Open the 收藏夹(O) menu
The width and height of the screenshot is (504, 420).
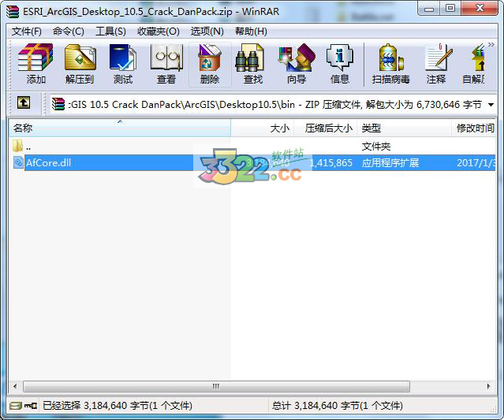point(159,32)
